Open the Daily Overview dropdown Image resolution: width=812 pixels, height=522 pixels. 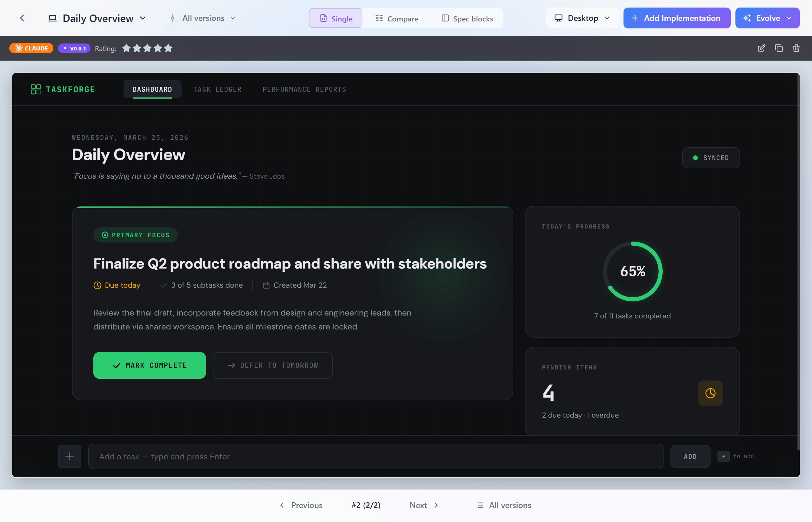point(98,18)
